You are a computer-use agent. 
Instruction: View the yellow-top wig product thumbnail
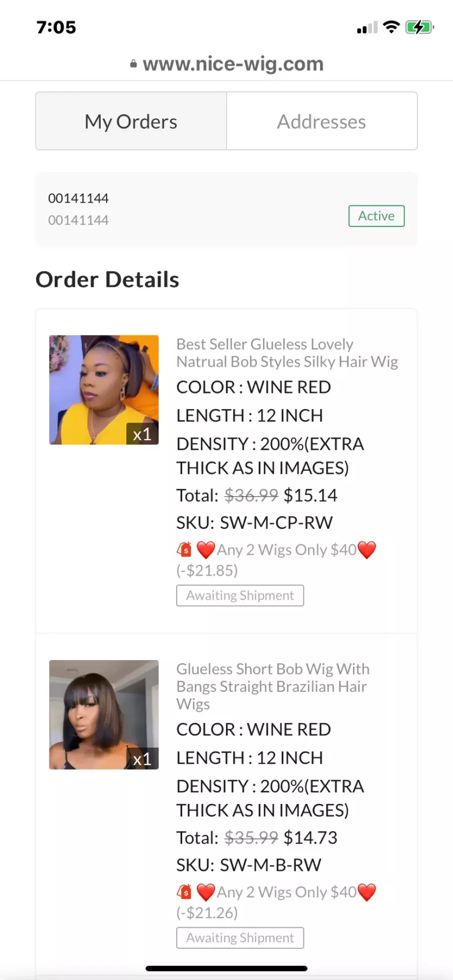[104, 390]
